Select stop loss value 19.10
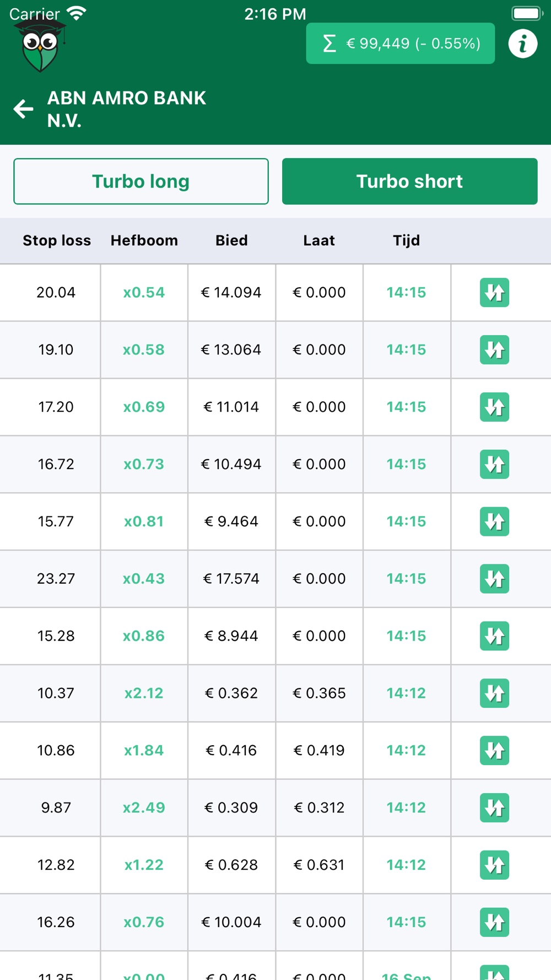This screenshot has height=980, width=551. 56,350
